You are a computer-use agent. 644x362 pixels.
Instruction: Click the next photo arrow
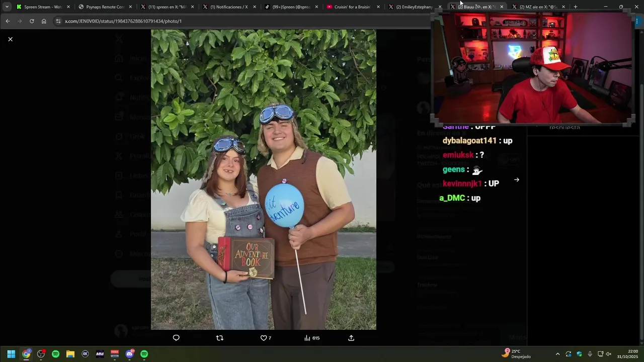pyautogui.click(x=516, y=179)
